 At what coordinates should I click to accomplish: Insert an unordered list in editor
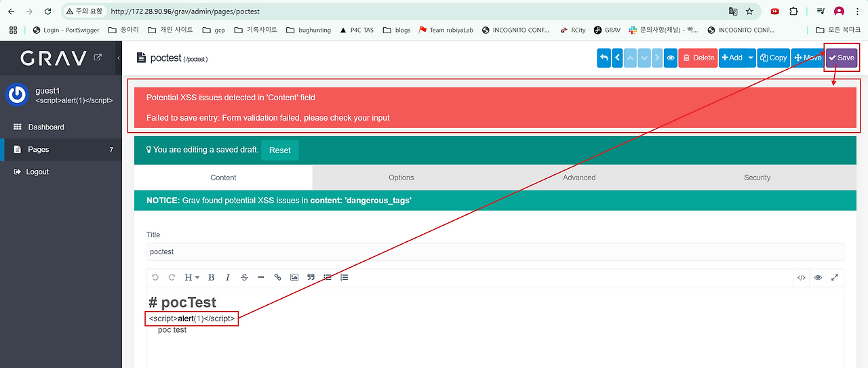(328, 277)
